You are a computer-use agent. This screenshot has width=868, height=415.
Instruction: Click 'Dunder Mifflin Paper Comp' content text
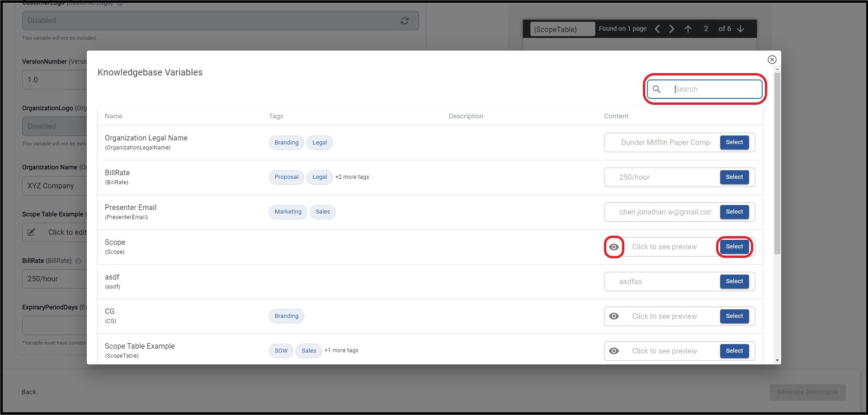point(666,142)
